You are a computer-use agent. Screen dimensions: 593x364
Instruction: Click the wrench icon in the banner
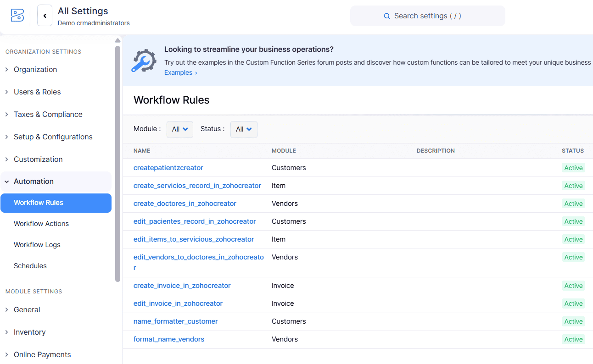(143, 61)
